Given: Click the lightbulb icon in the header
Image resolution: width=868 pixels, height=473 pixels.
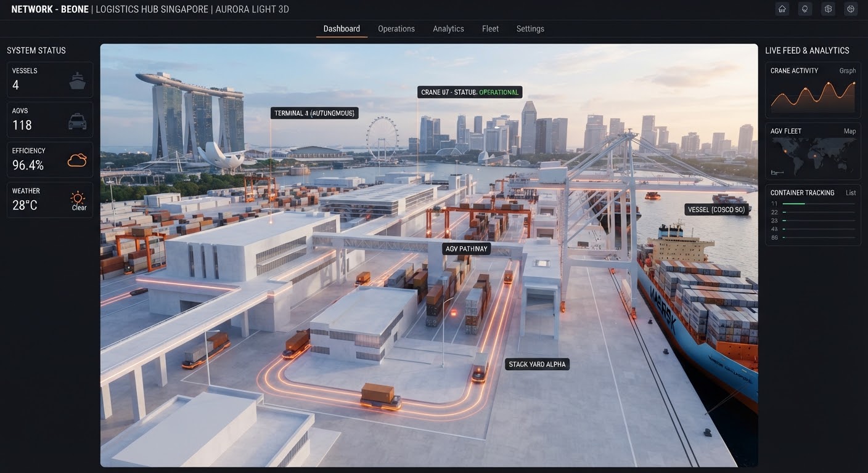Looking at the screenshot, I should tap(805, 9).
